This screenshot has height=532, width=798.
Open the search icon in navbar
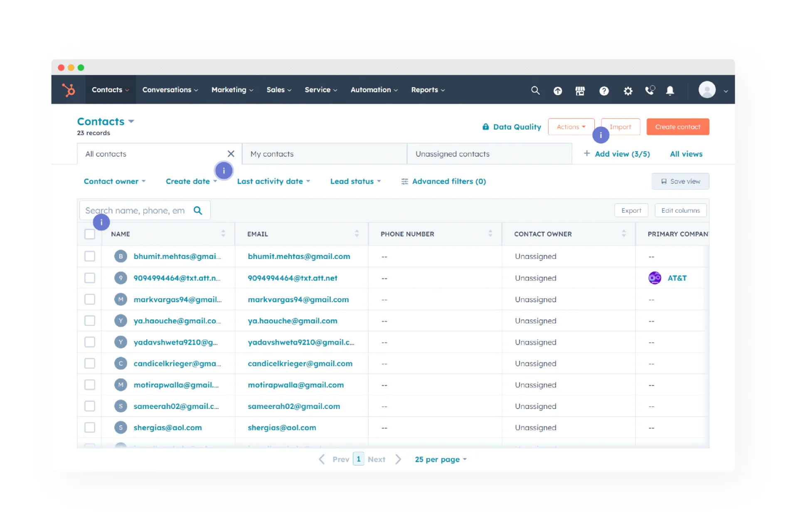tap(535, 90)
